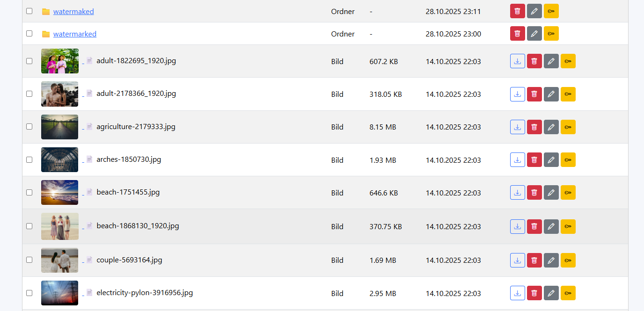Delete the watermaked folder using its trash icon
The image size is (644, 311).
517,11
